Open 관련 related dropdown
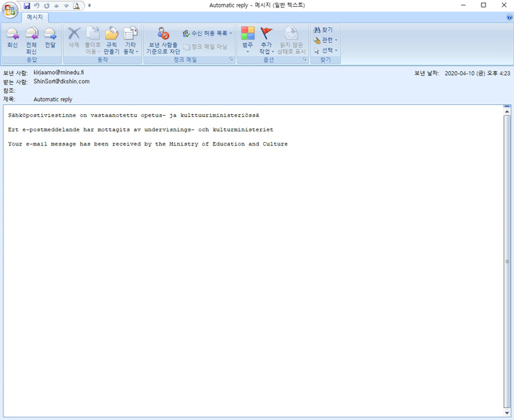The image size is (514, 420). click(325, 40)
